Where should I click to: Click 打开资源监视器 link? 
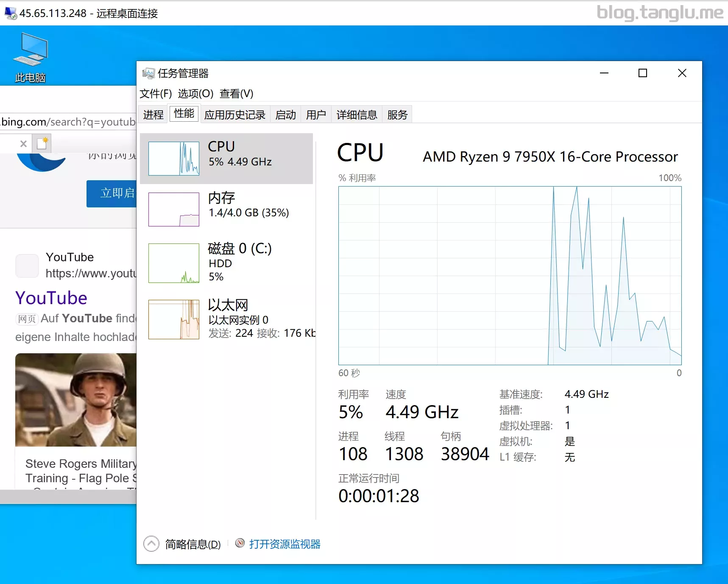[285, 544]
